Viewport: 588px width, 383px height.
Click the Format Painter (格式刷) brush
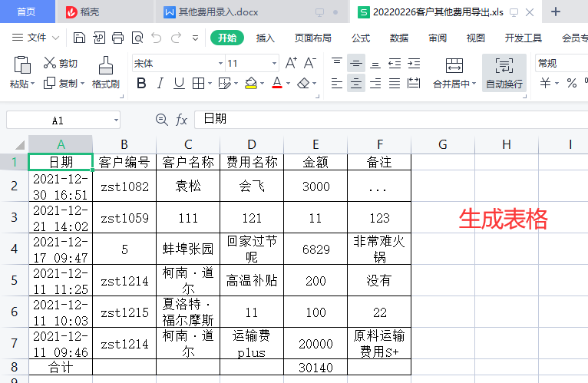pyautogui.click(x=106, y=65)
